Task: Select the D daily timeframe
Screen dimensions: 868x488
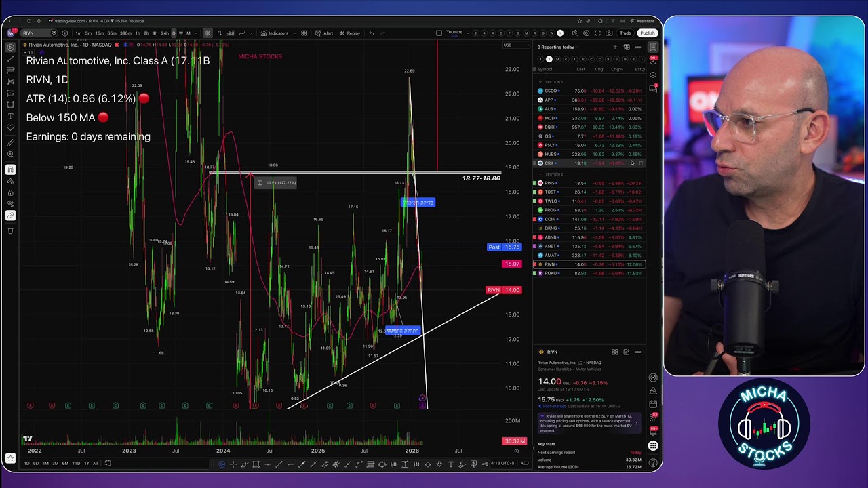Action: click(174, 33)
